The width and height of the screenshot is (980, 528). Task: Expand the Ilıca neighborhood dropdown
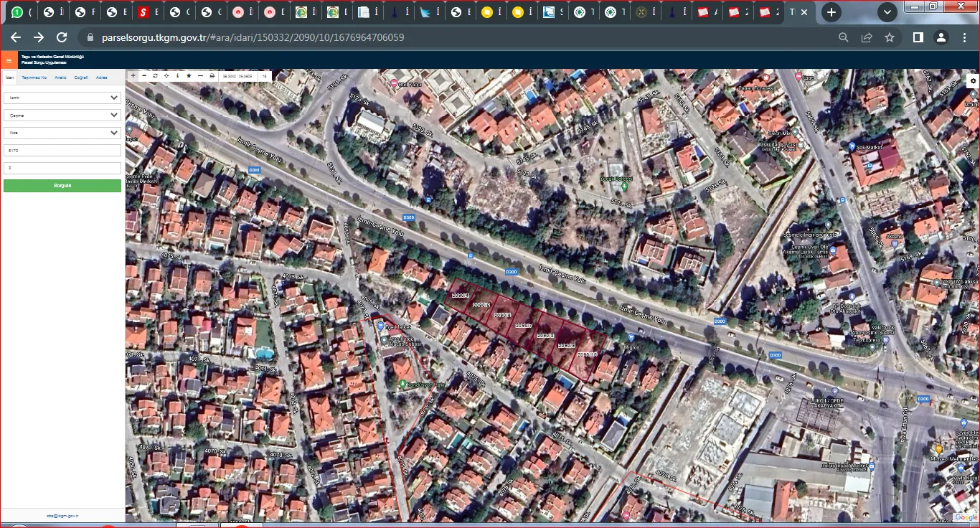pyautogui.click(x=62, y=133)
